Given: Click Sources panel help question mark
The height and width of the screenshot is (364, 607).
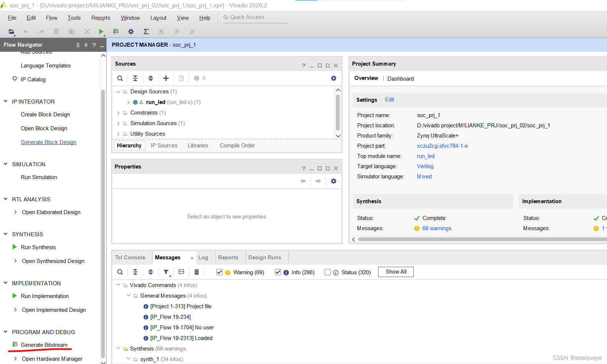Looking at the screenshot, I should point(303,66).
